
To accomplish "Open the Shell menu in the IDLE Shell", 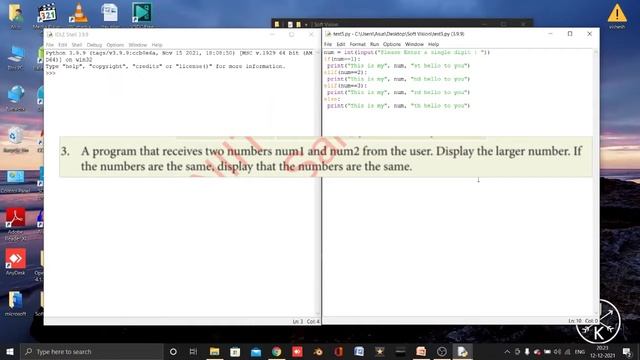I will click(x=77, y=45).
